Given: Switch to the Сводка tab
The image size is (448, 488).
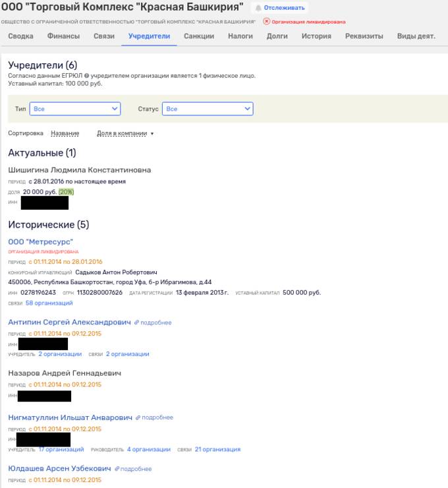Looking at the screenshot, I should tap(20, 36).
